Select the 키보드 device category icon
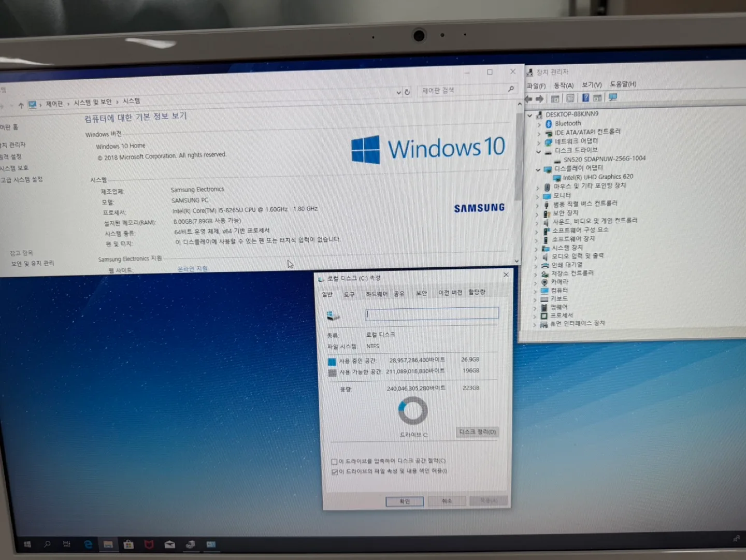This screenshot has height=560, width=746. coord(544,299)
